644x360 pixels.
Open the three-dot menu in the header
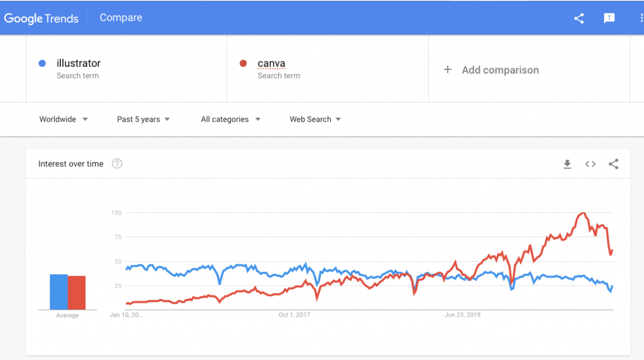point(641,18)
